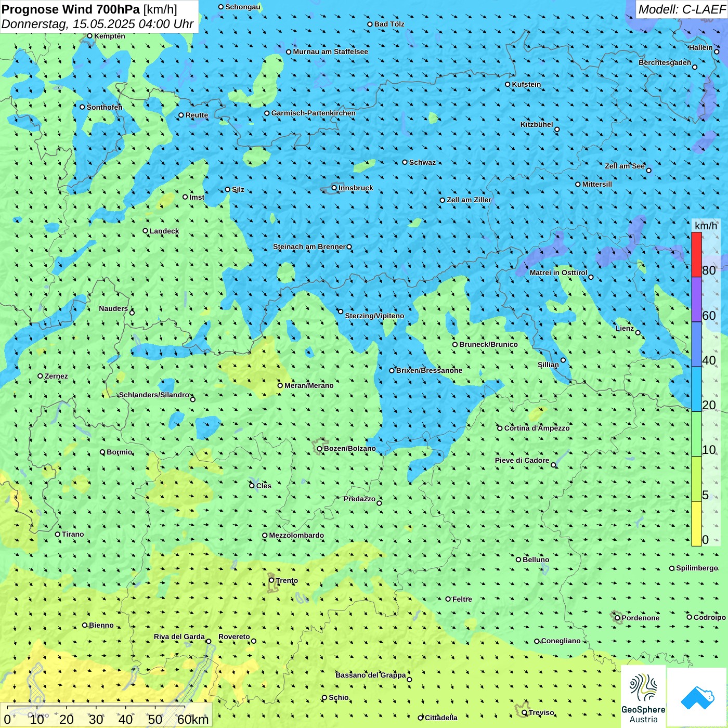Click the blue cloud arrow logo icon
The width and height of the screenshot is (728, 728).
[x=697, y=697]
